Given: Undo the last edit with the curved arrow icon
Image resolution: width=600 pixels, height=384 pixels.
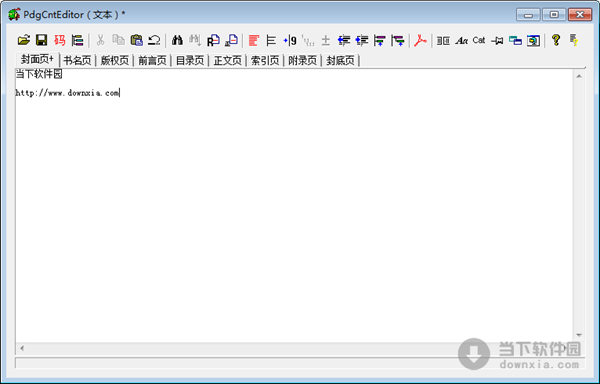Looking at the screenshot, I should coord(154,40).
